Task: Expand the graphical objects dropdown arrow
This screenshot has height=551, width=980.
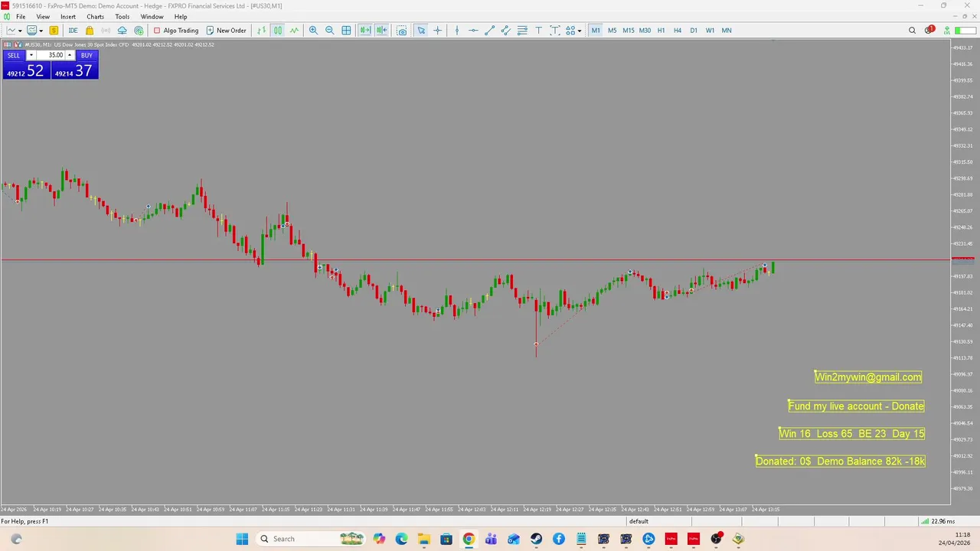Action: (580, 31)
